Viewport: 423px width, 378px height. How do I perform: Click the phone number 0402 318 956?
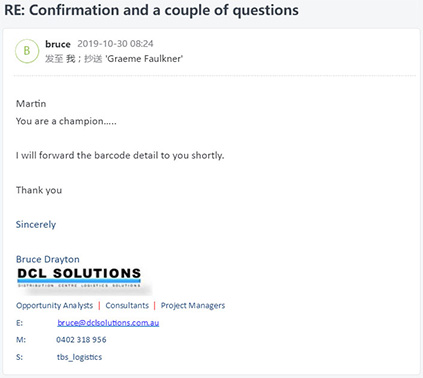(x=81, y=340)
